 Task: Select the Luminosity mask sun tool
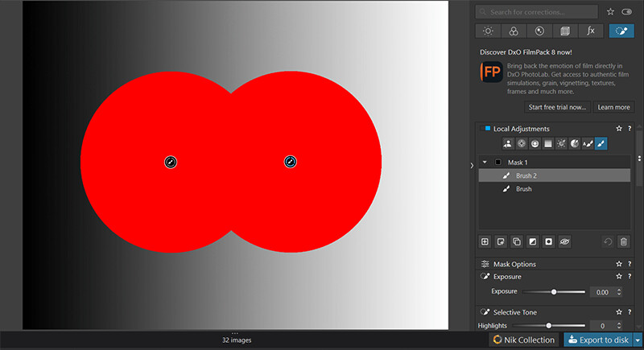561,143
